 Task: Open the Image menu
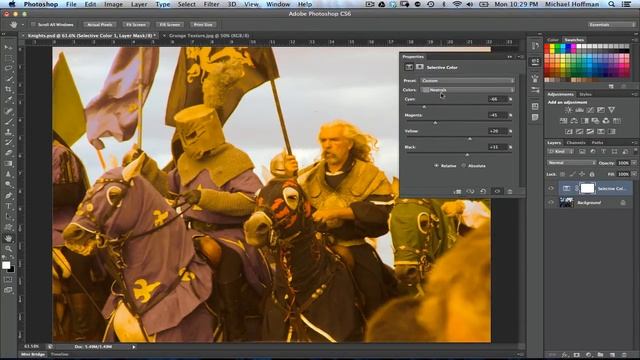pos(113,4)
